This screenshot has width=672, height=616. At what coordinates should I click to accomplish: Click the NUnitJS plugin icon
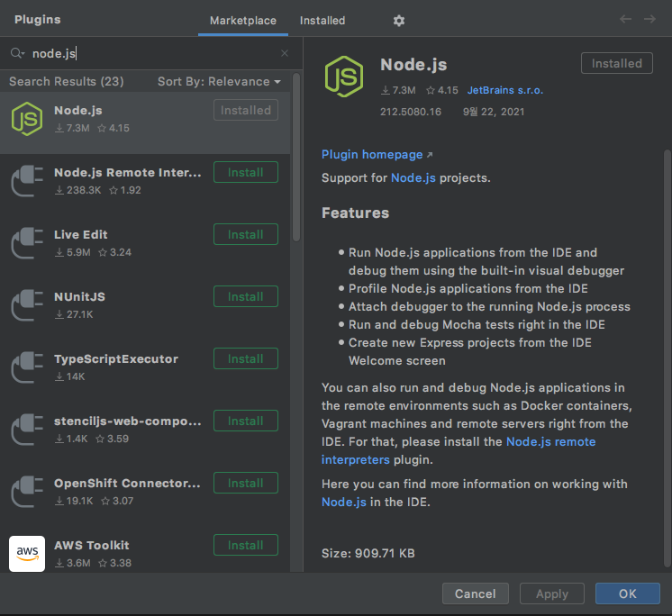coord(27,305)
